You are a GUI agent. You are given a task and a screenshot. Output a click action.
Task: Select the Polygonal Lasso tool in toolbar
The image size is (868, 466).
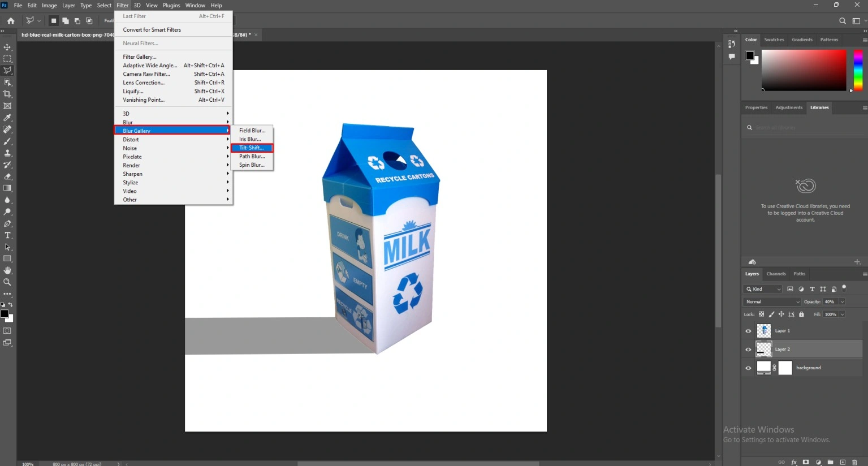[x=7, y=71]
